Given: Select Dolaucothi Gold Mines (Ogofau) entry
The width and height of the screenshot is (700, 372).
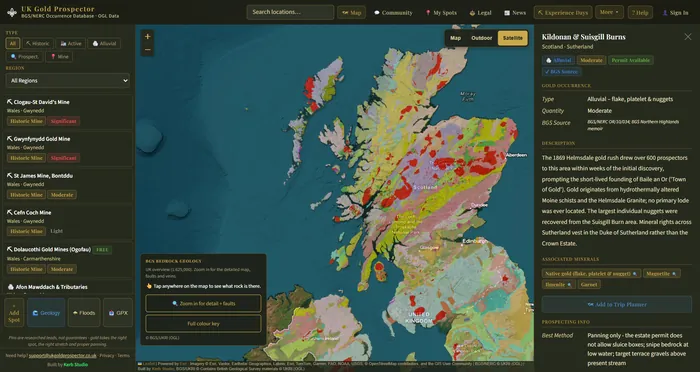Looking at the screenshot, I should [68, 259].
